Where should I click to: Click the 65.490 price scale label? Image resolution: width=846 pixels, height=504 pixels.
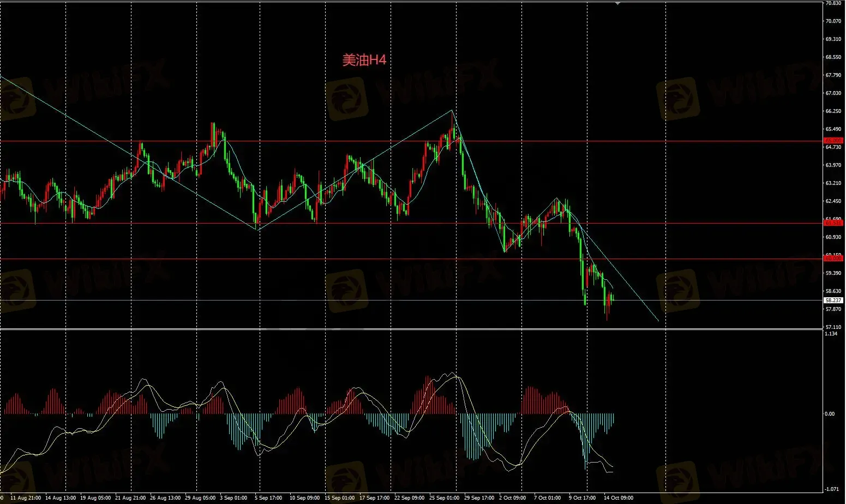pos(833,129)
